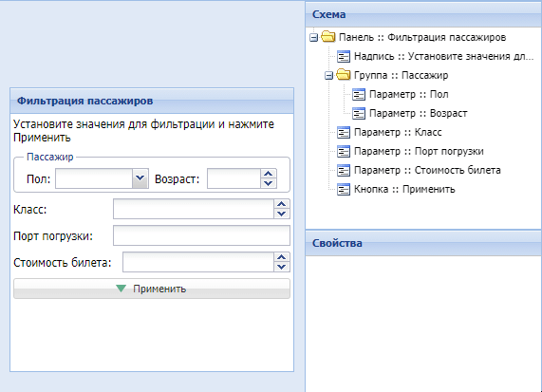
Task: Open the Пол dropdown list
Action: click(x=140, y=178)
